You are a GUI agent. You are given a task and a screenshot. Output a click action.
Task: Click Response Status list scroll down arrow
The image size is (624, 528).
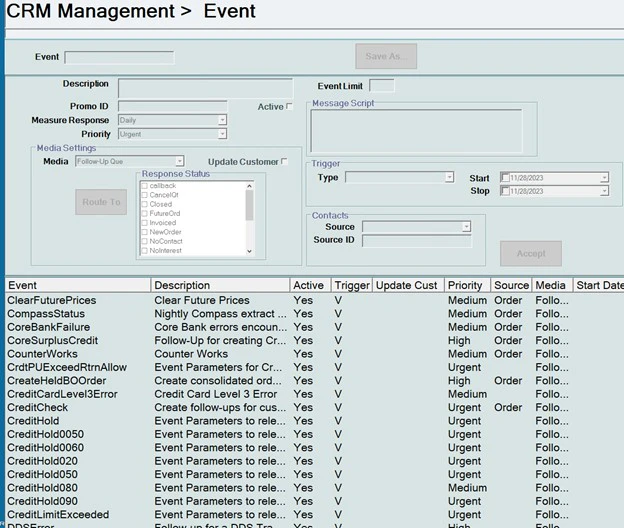pos(250,251)
